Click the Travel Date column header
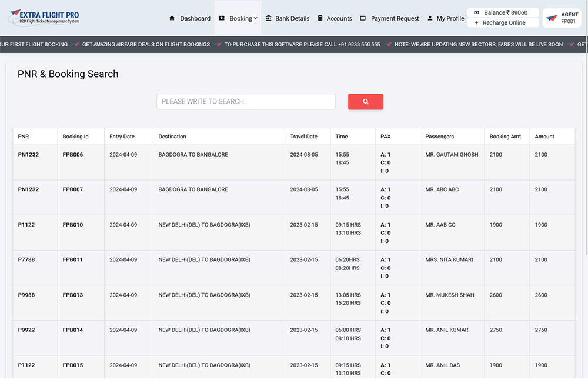 tap(303, 137)
